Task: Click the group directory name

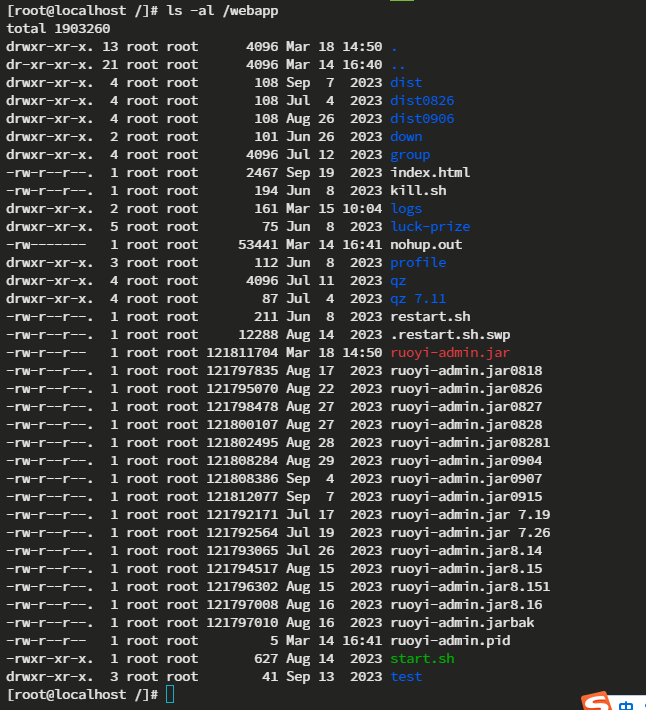Action: [410, 154]
